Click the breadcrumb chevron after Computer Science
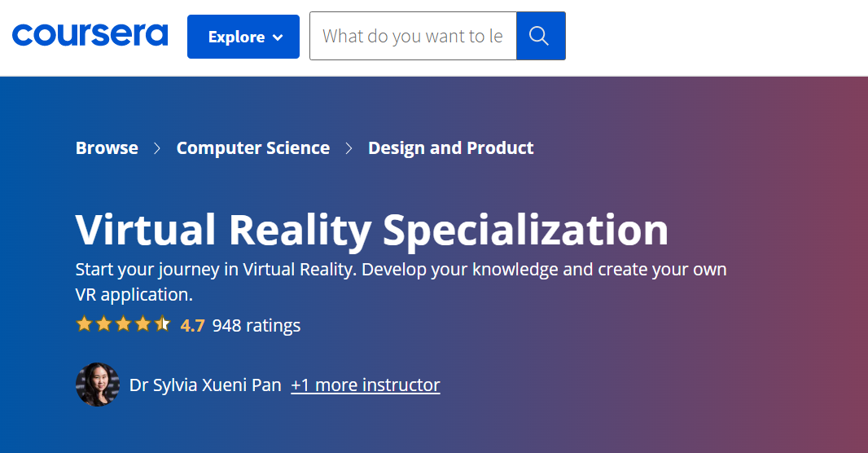This screenshot has height=453, width=868. point(349,148)
